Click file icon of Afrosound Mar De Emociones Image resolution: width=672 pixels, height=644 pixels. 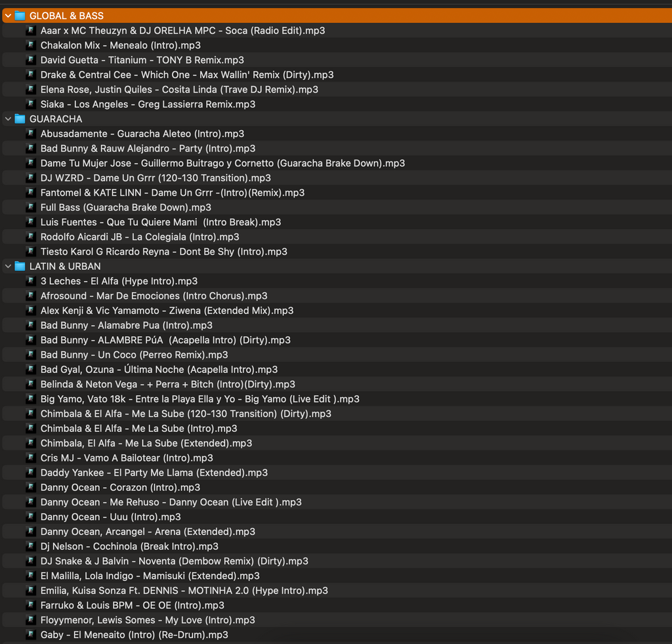(30, 296)
